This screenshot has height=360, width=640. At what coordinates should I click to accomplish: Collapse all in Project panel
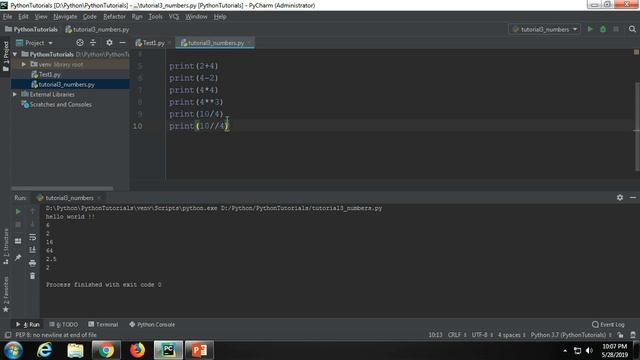click(93, 42)
